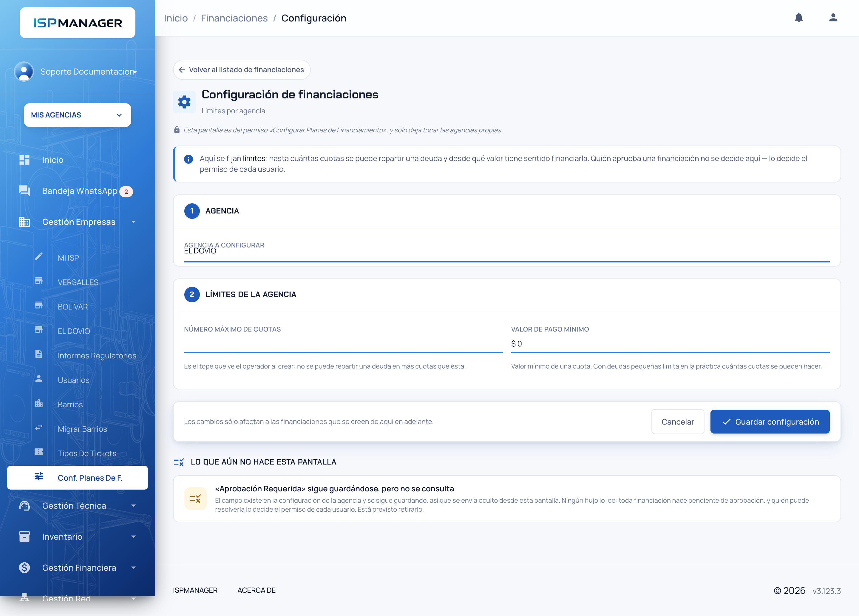Open the notifications bell icon
Viewport: 859px width, 616px height.
pos(798,17)
